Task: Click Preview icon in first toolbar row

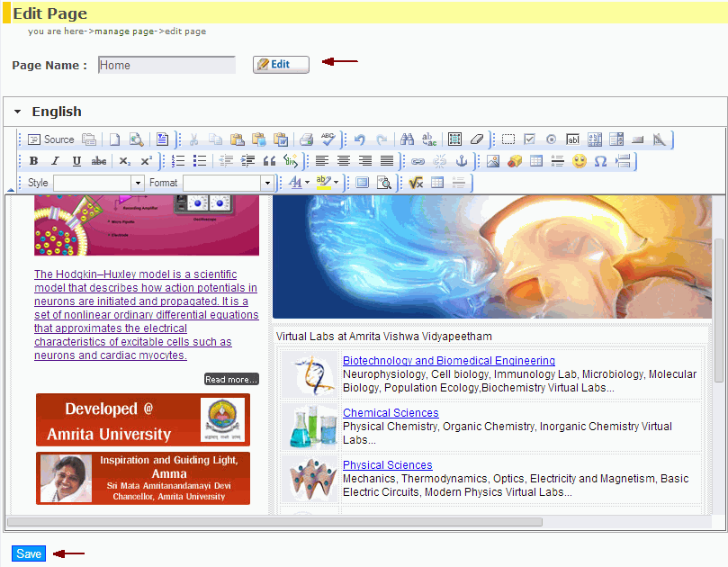Action: tap(136, 139)
